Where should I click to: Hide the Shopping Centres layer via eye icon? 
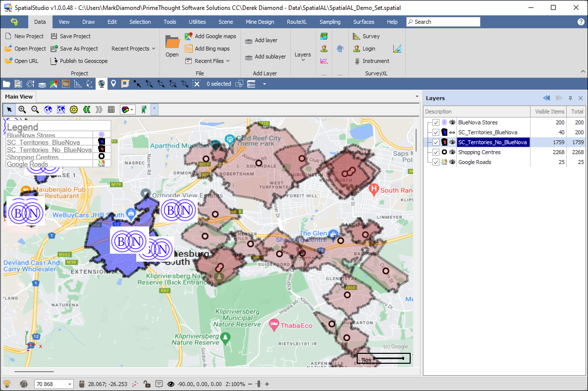click(452, 152)
